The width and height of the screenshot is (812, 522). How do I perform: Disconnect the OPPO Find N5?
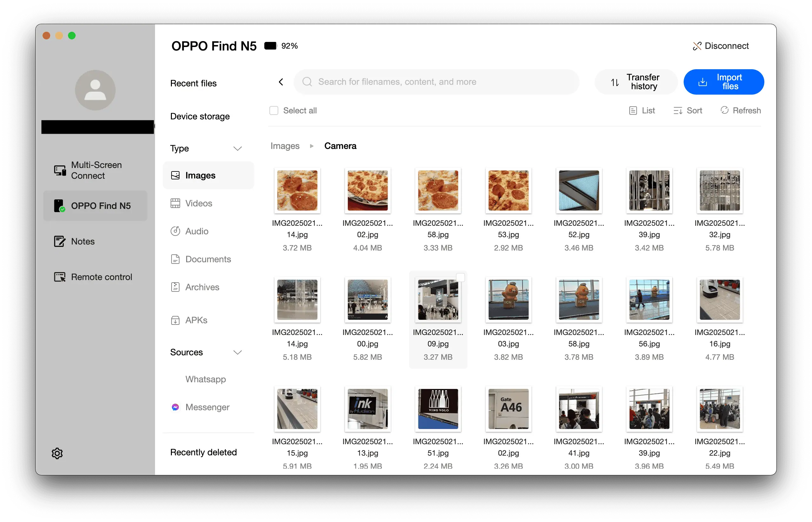[x=721, y=46]
